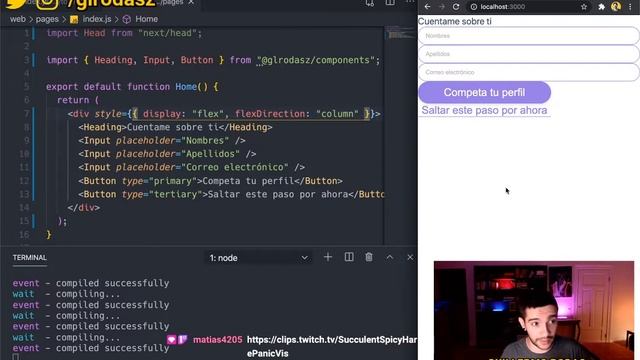Click the browser back arrow

pyautogui.click(x=427, y=7)
